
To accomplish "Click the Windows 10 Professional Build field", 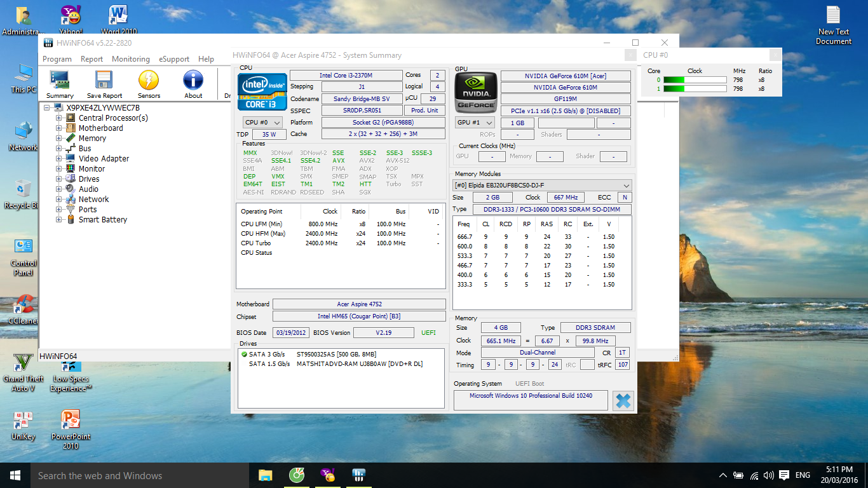I will (531, 400).
